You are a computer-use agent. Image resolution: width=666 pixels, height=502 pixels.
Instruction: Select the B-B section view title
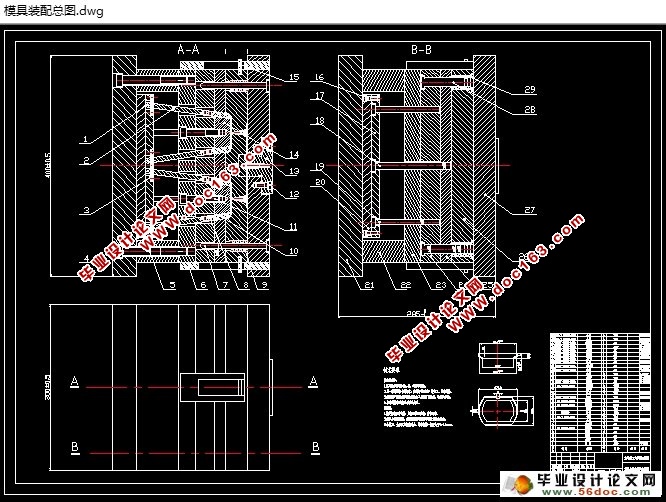(421, 50)
